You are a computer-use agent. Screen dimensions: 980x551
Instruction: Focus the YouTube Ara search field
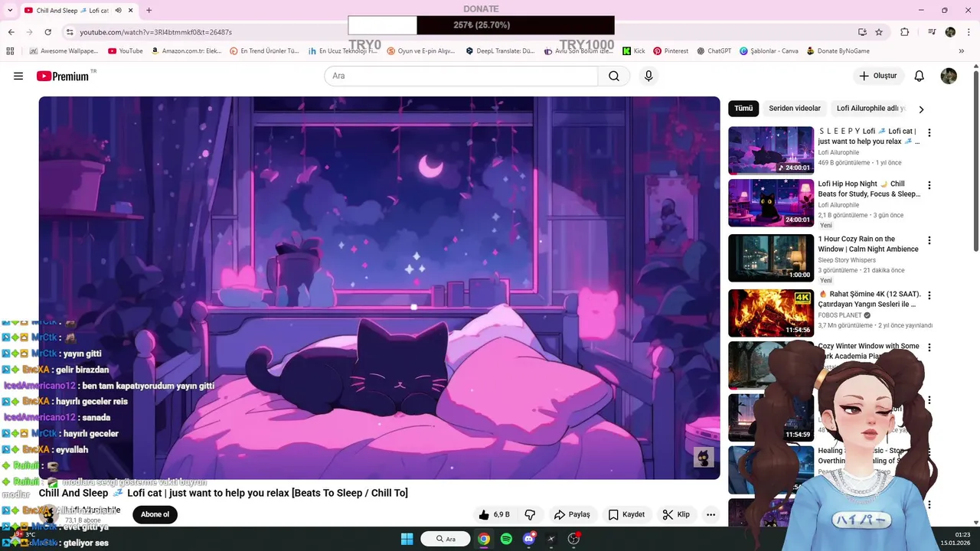point(461,76)
